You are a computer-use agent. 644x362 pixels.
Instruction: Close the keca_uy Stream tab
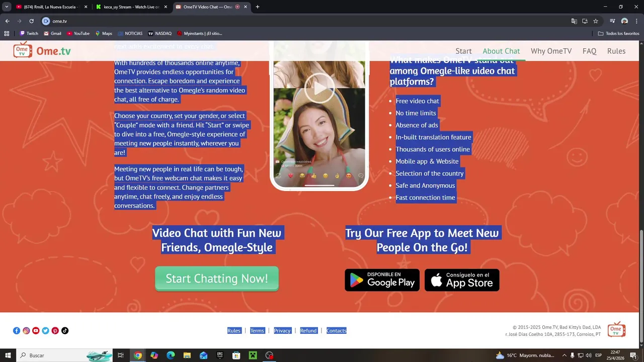[x=166, y=7]
